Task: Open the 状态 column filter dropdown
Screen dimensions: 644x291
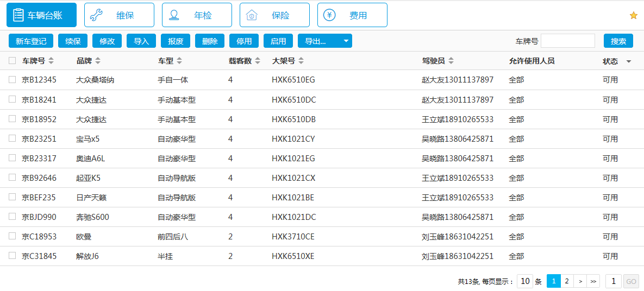Action: 629,61
